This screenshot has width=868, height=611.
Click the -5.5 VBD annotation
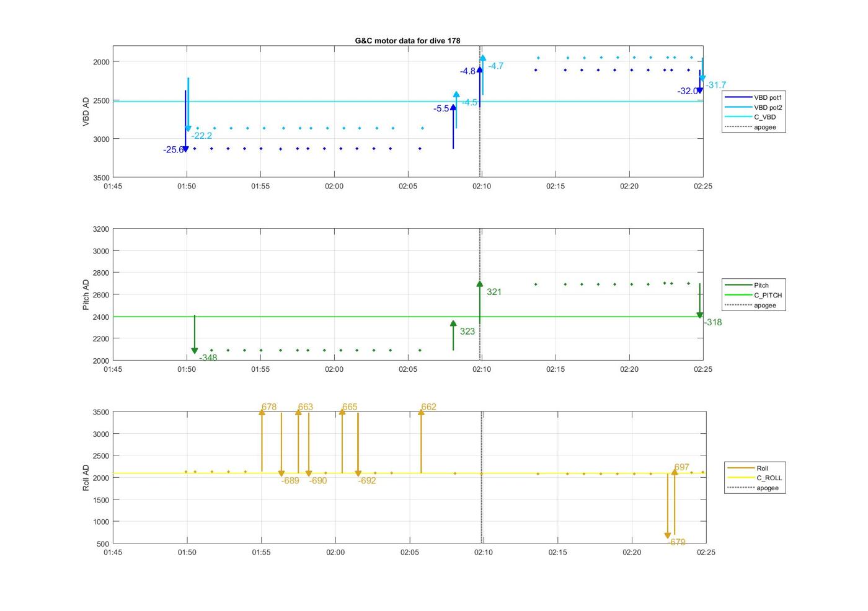[441, 108]
